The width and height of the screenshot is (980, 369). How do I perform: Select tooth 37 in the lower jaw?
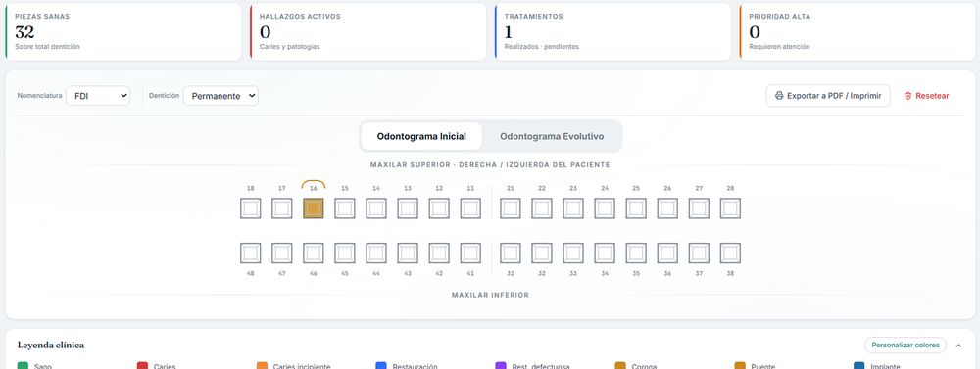point(700,253)
